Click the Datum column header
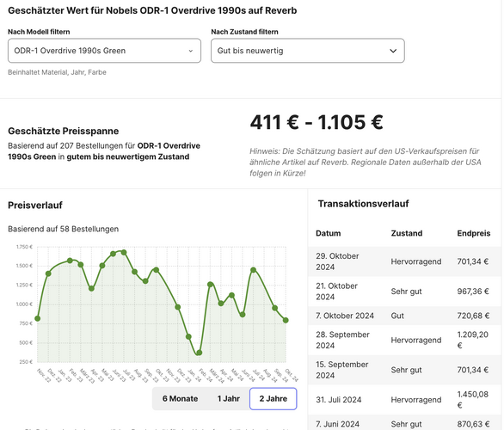504x430 pixels. tap(329, 233)
